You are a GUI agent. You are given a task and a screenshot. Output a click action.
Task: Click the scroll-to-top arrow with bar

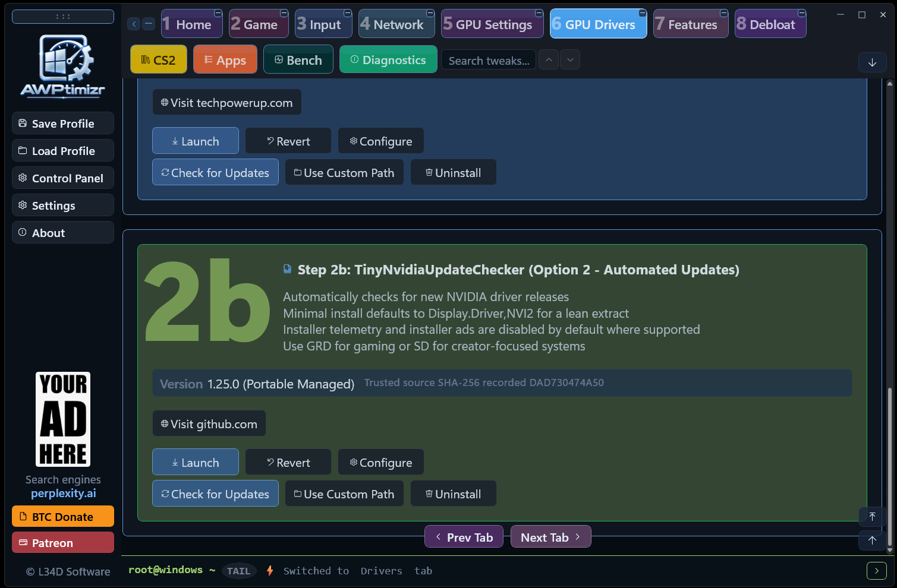click(x=872, y=517)
